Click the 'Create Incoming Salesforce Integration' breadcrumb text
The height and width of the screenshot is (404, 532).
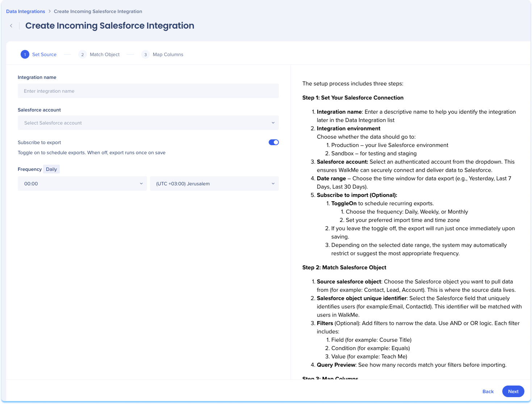pos(98,12)
